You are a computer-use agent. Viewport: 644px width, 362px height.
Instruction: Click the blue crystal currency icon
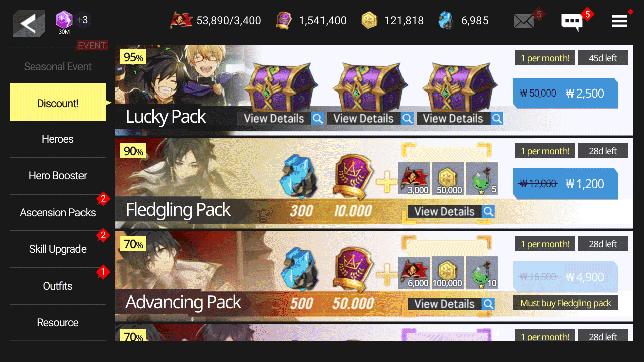pos(446,20)
